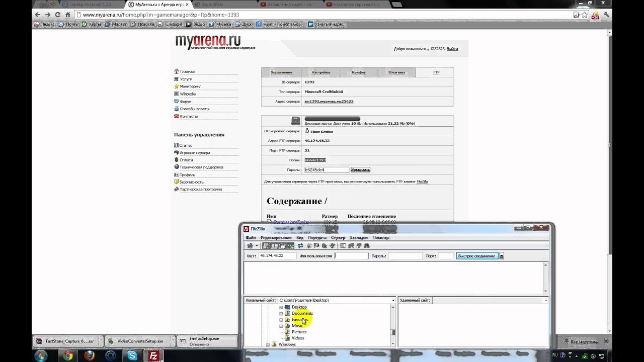The width and height of the screenshot is (644, 362).
Task: Click the Windows Start button
Action: click(x=40, y=356)
